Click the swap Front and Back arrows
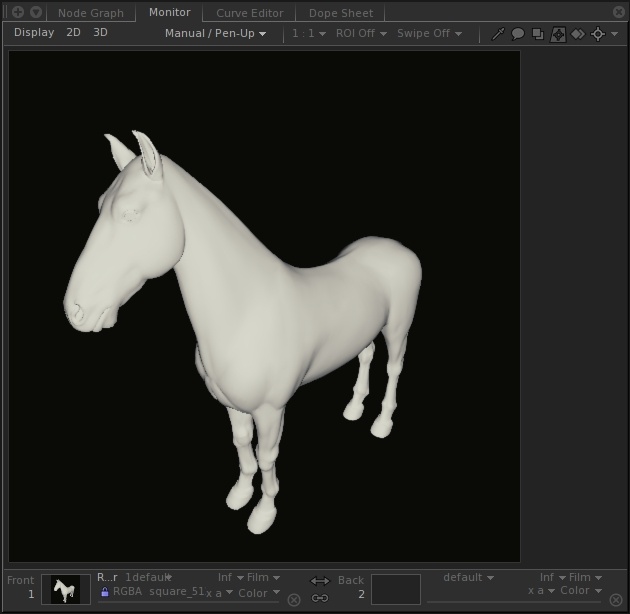Image resolution: width=630 pixels, height=614 pixels. pyautogui.click(x=320, y=581)
